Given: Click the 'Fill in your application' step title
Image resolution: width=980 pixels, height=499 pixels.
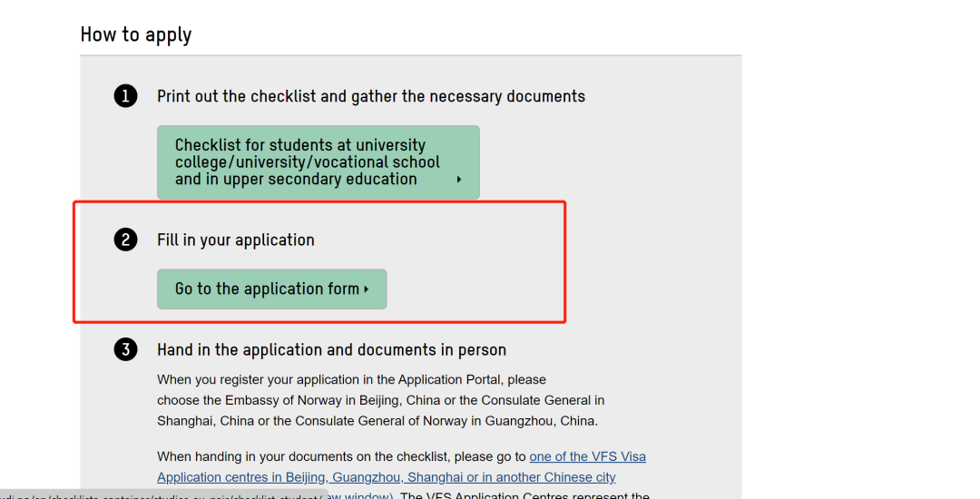Looking at the screenshot, I should point(235,240).
